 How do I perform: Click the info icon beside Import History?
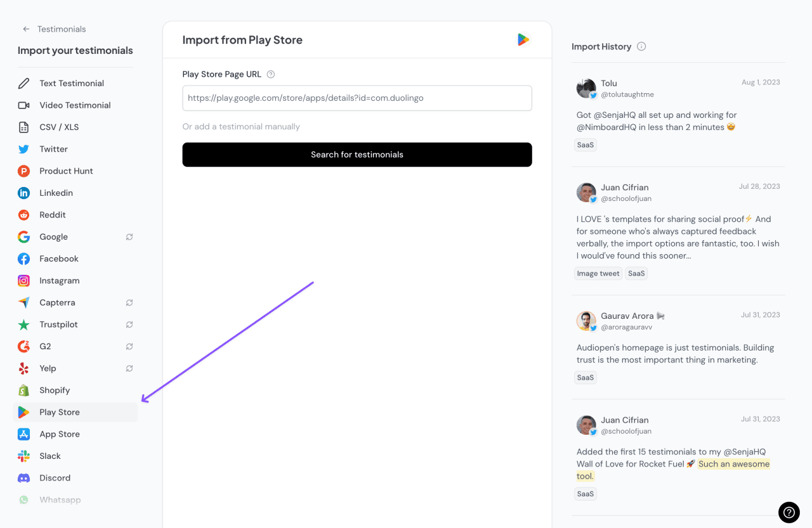[641, 46]
